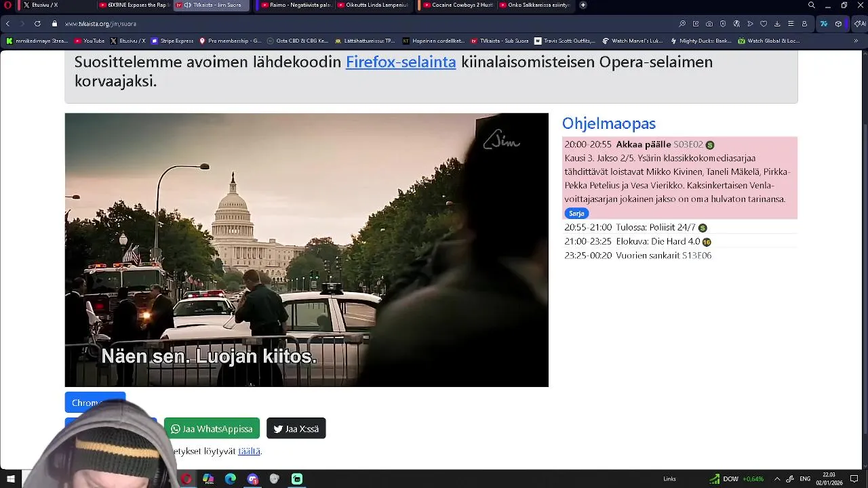Open the Stripe Express bookmark
Screen dimensions: 868x488
(x=172, y=41)
